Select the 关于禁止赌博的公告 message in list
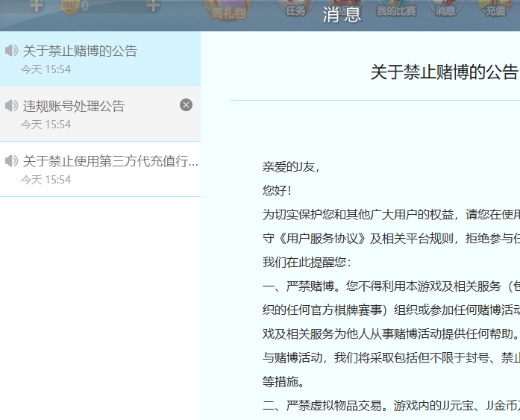This screenshot has height=420, width=520. (x=81, y=51)
